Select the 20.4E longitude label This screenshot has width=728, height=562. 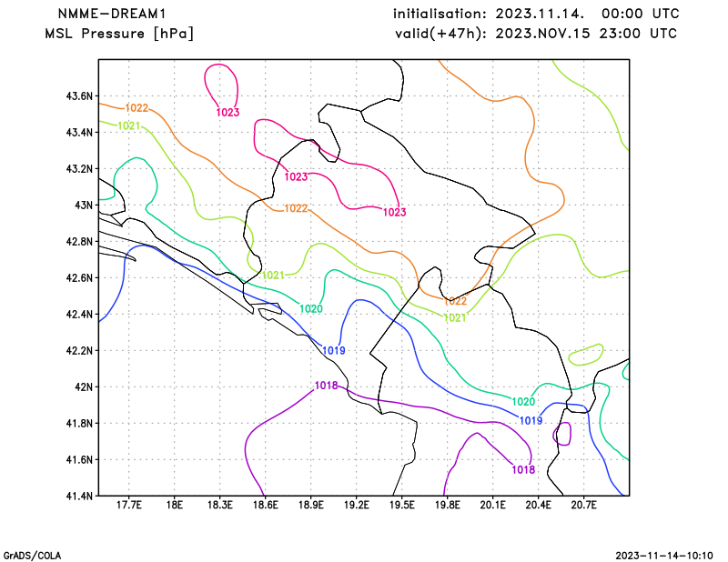click(x=538, y=505)
